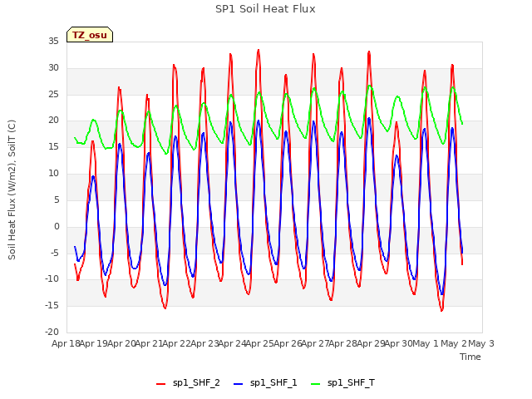Viewport: 532px width, 399px height.
Task: Click the 20 y-axis tick label
Action: click(x=53, y=121)
